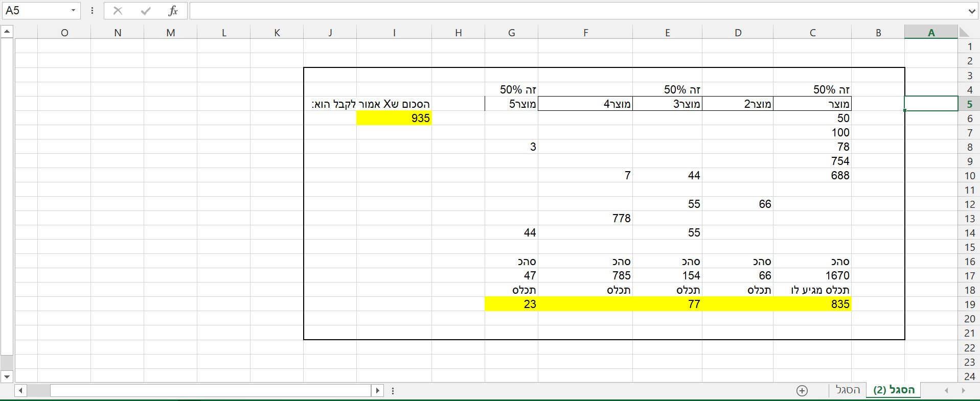Click cell תכלס מגיע לו
The height and width of the screenshot is (401, 980).
click(x=812, y=290)
